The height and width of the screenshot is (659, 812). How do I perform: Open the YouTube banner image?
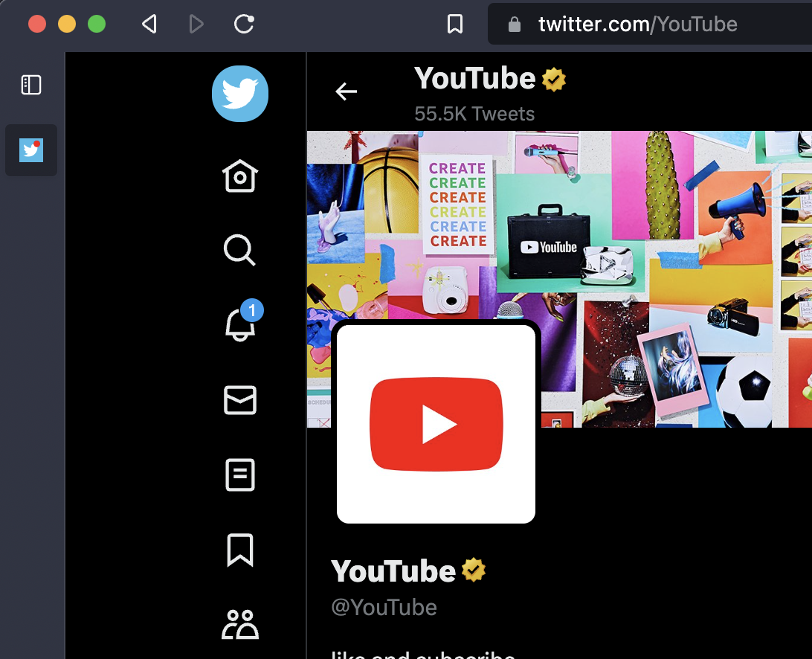point(559,279)
